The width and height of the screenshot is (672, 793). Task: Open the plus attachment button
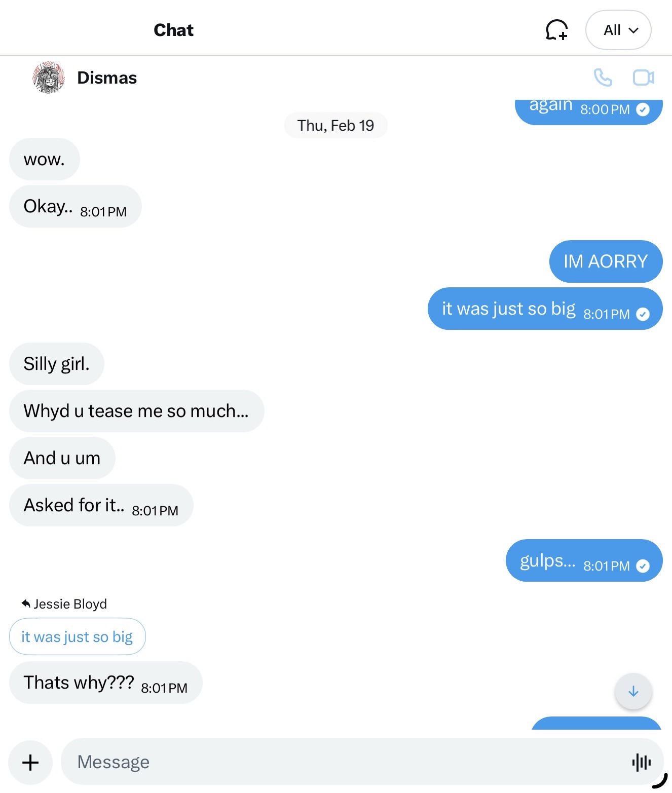(30, 762)
